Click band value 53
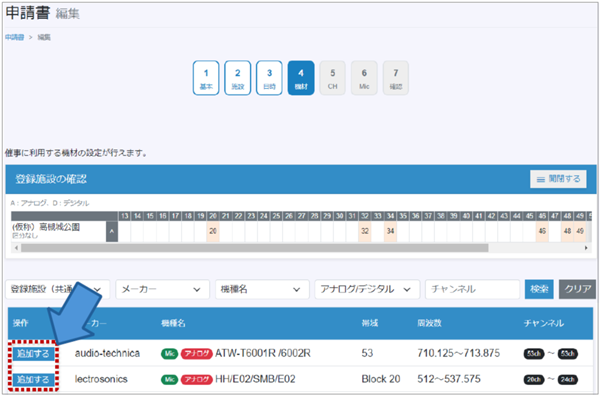The width and height of the screenshot is (600, 396). click(367, 353)
